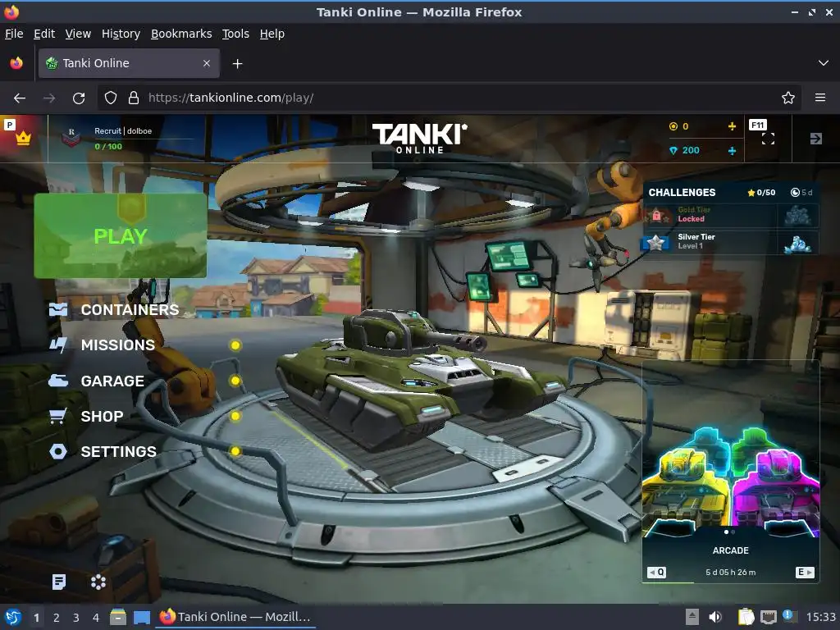Click the Shop cart icon

[58, 416]
